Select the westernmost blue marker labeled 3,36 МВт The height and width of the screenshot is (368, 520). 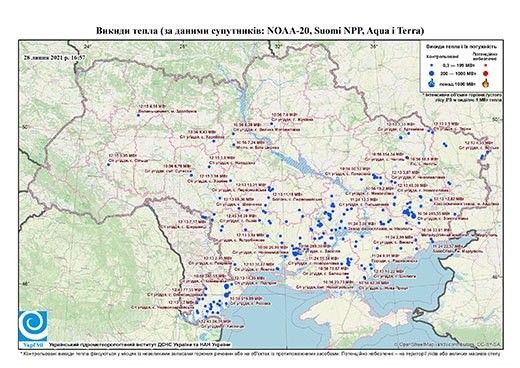click(x=108, y=164)
